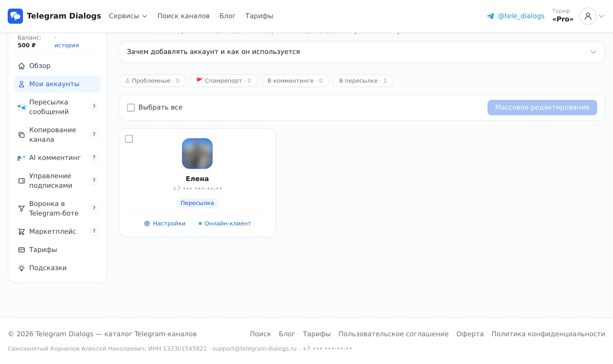Filter by В пересылке chip

click(363, 81)
